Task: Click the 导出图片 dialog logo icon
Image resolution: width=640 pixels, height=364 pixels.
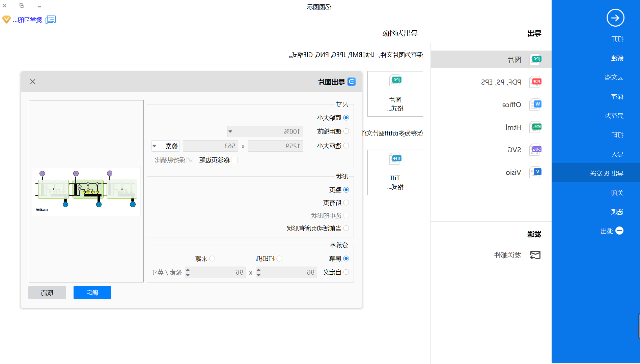Action: (x=351, y=82)
